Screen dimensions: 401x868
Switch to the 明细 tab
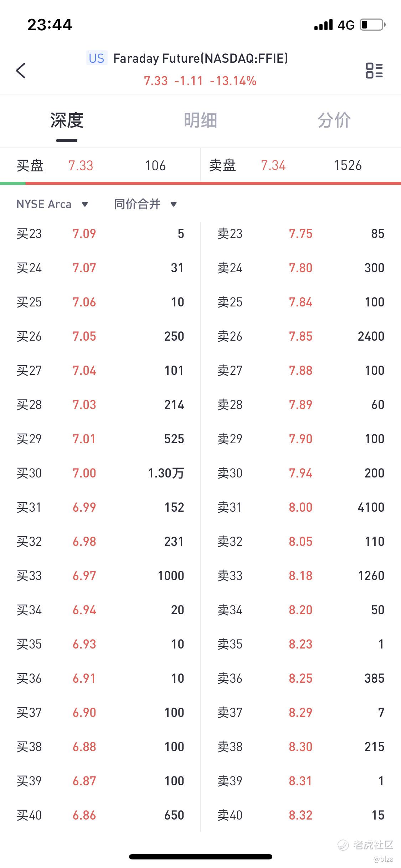(200, 120)
